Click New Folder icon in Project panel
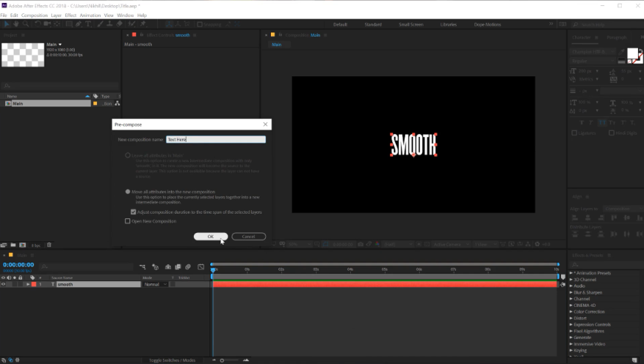Image resolution: width=644 pixels, height=364 pixels. (x=13, y=245)
